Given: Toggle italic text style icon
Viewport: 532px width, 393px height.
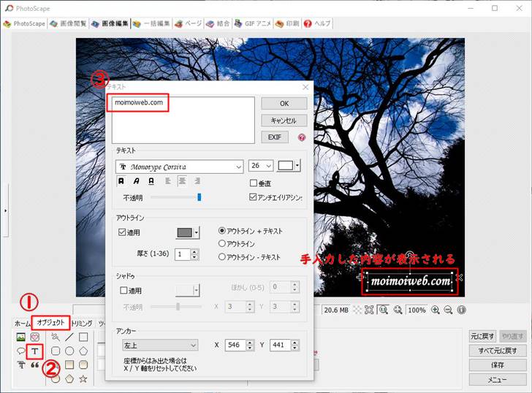Looking at the screenshot, I should point(137,181).
